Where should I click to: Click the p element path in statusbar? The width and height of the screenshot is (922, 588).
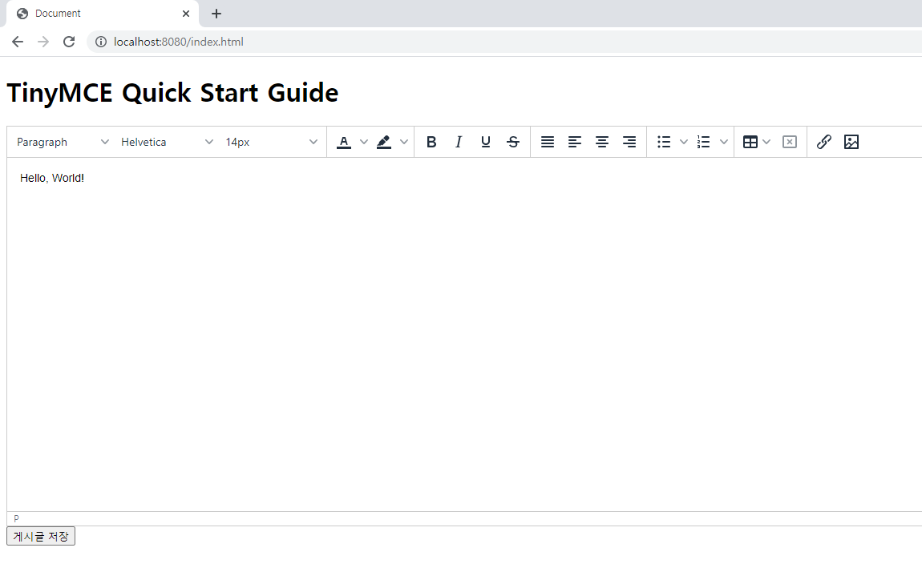(17, 518)
